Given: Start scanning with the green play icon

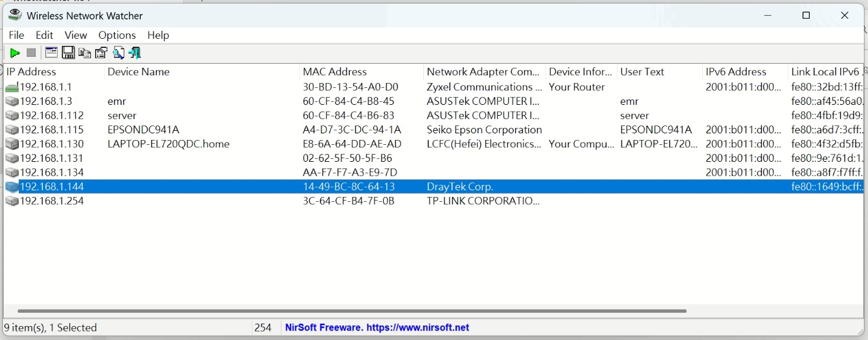Looking at the screenshot, I should coord(15,53).
